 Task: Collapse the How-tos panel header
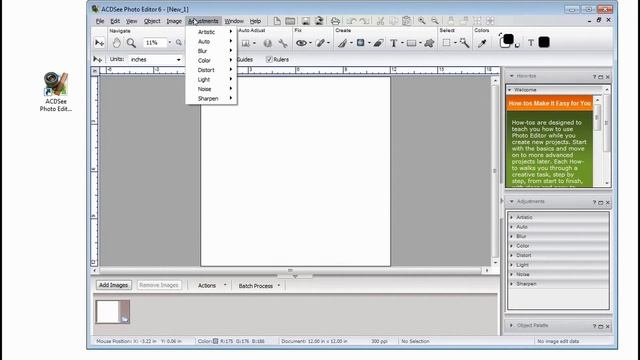[511, 76]
